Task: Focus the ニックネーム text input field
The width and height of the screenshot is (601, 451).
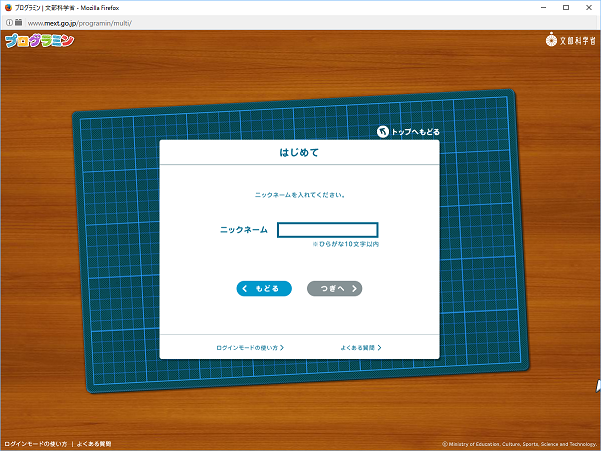Action: click(328, 230)
